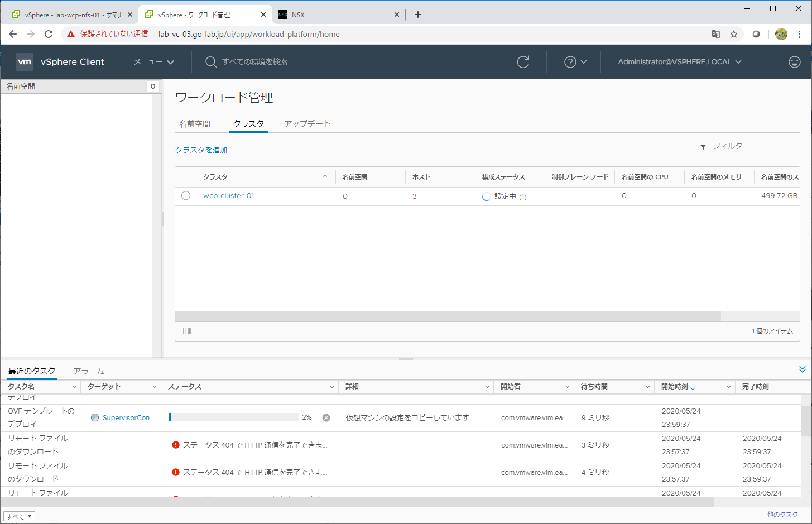The image size is (812, 524).
Task: Click the vm logo in the vSphere Client header
Action: [x=25, y=62]
